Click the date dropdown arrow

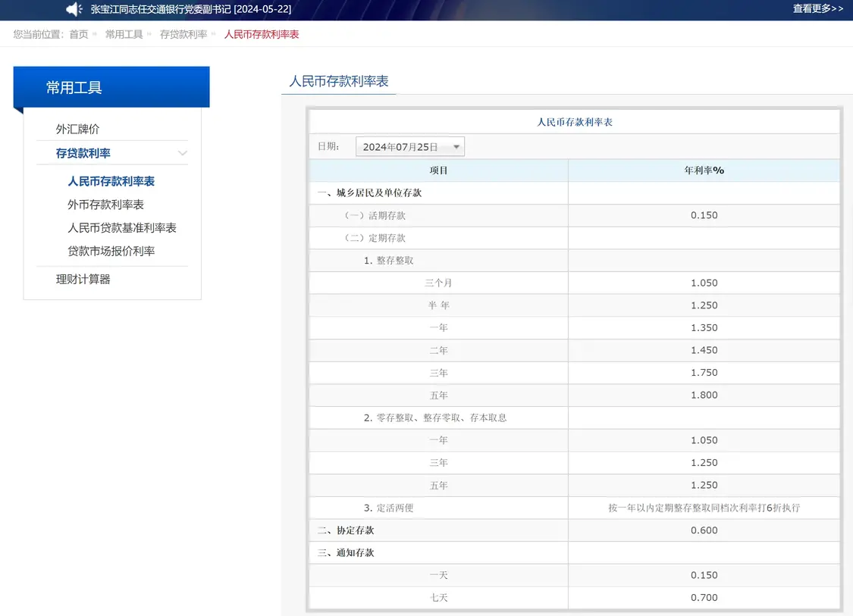(x=456, y=147)
